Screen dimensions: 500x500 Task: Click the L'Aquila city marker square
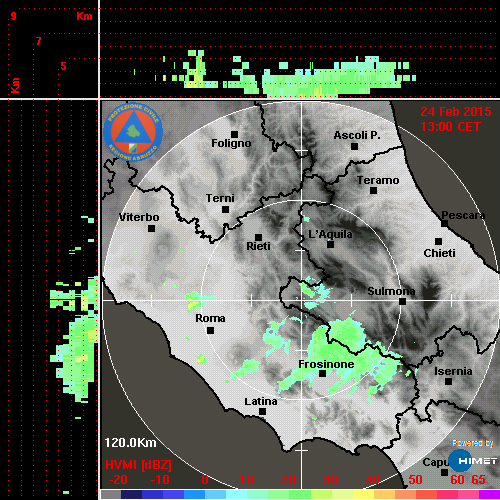point(330,244)
